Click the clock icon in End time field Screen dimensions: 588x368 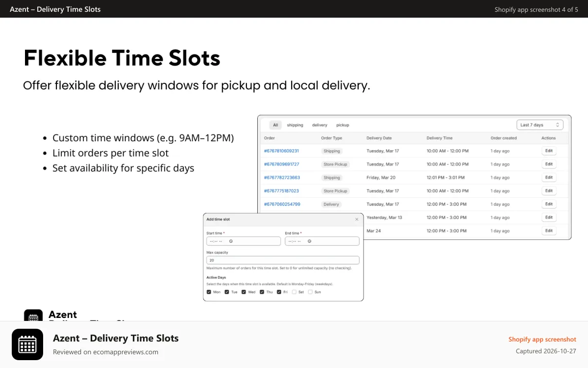coord(309,241)
